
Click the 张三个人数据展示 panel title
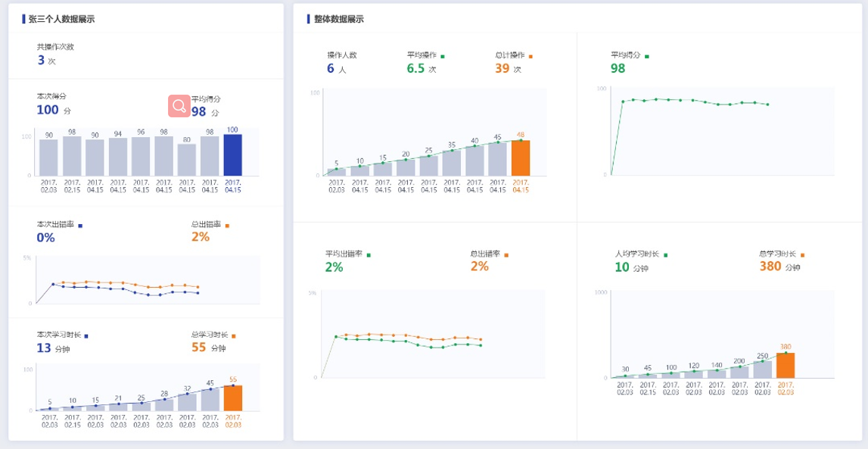click(61, 20)
